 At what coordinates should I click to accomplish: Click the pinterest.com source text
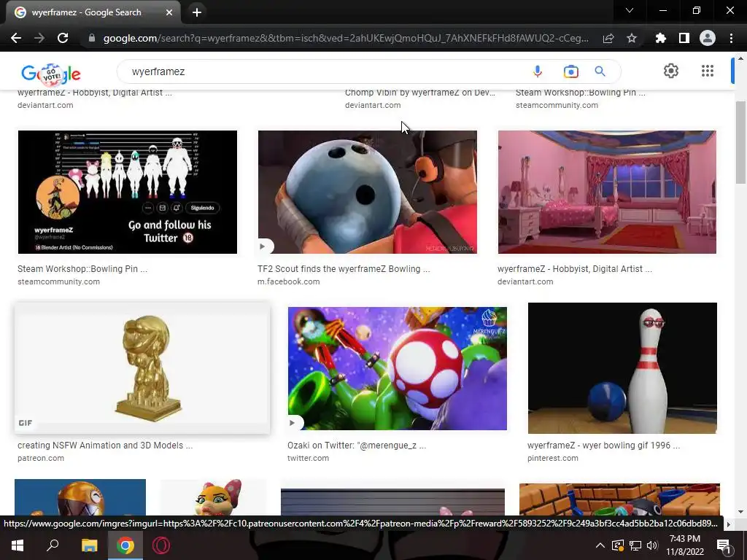click(553, 458)
